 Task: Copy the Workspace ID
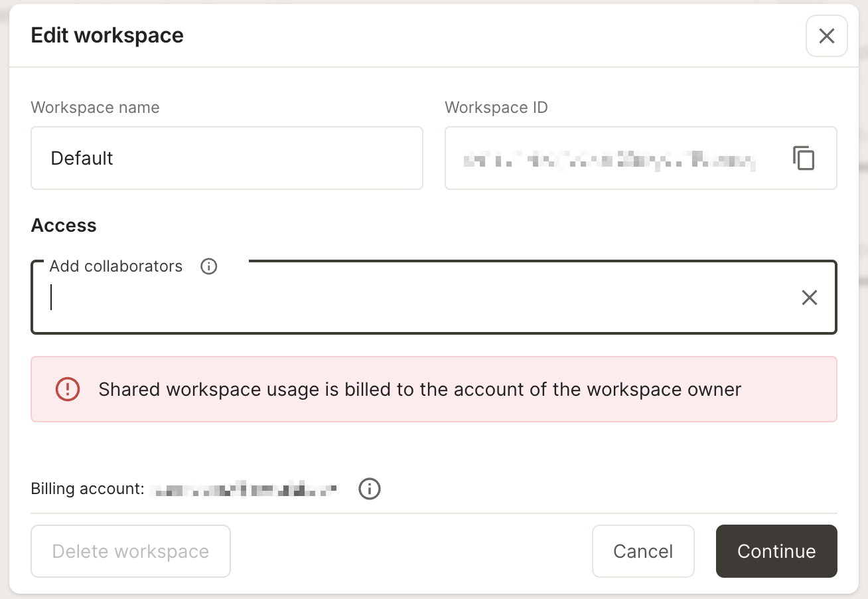tap(804, 158)
